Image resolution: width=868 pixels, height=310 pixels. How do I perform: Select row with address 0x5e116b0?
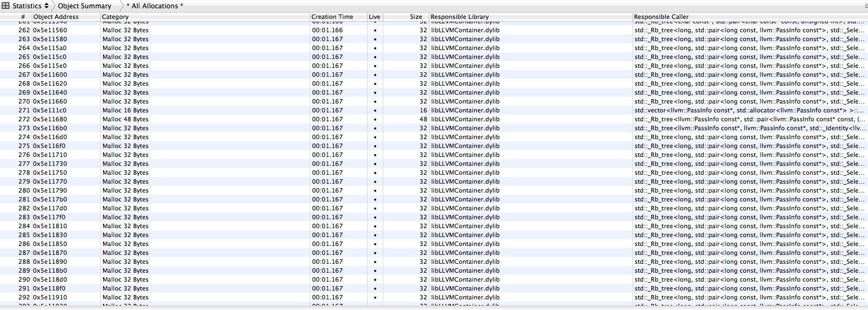(434, 128)
